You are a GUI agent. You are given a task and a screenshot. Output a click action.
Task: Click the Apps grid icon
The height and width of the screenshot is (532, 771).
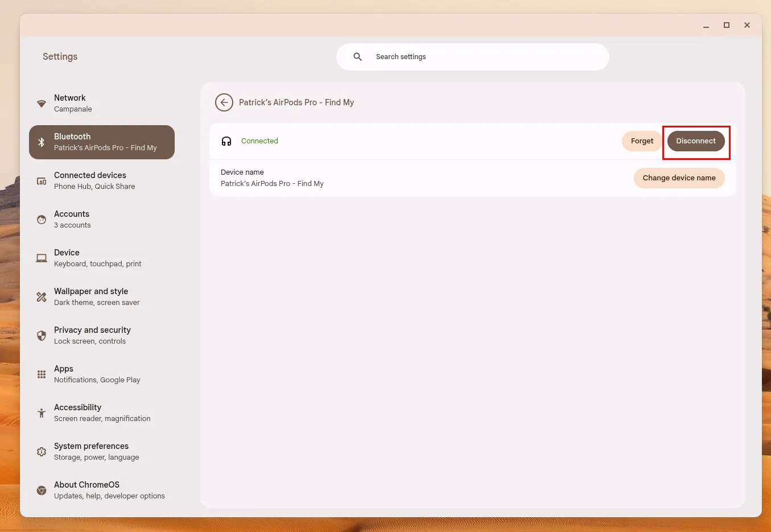tap(42, 374)
